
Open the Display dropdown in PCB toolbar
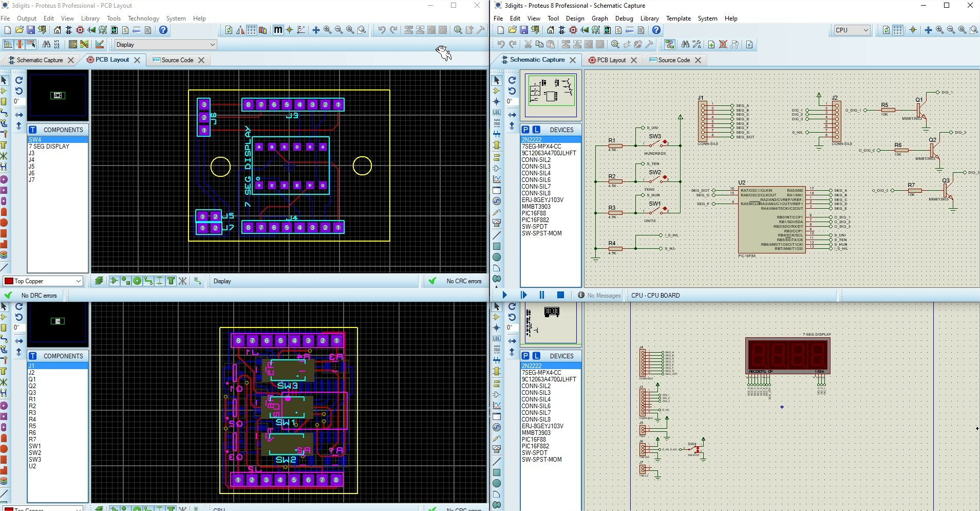click(212, 45)
